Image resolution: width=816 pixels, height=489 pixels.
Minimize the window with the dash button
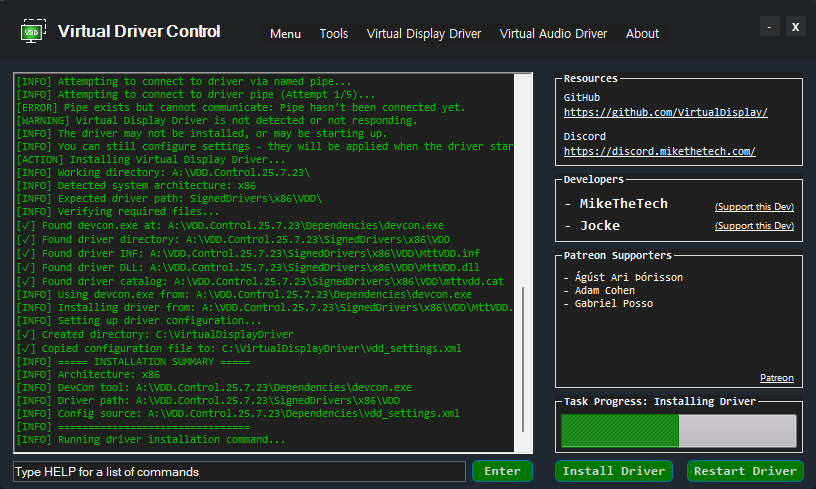768,27
